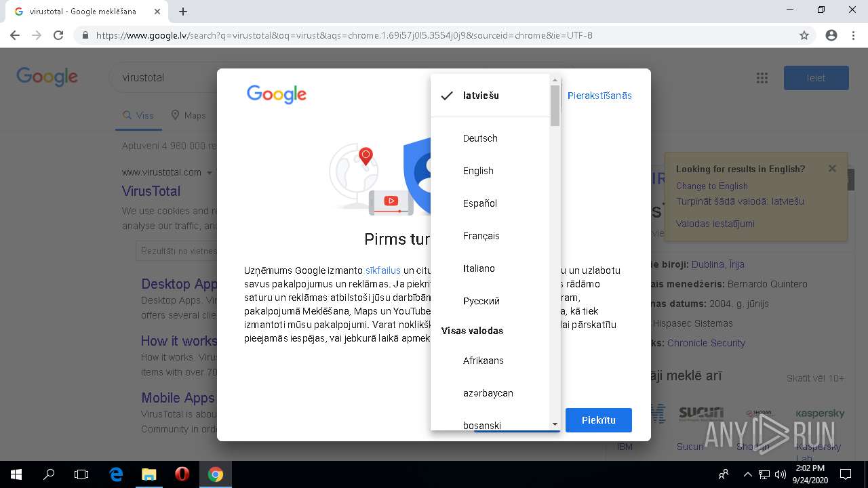Select Afrikaans from all languages
The width and height of the screenshot is (868, 488).
[490, 361]
